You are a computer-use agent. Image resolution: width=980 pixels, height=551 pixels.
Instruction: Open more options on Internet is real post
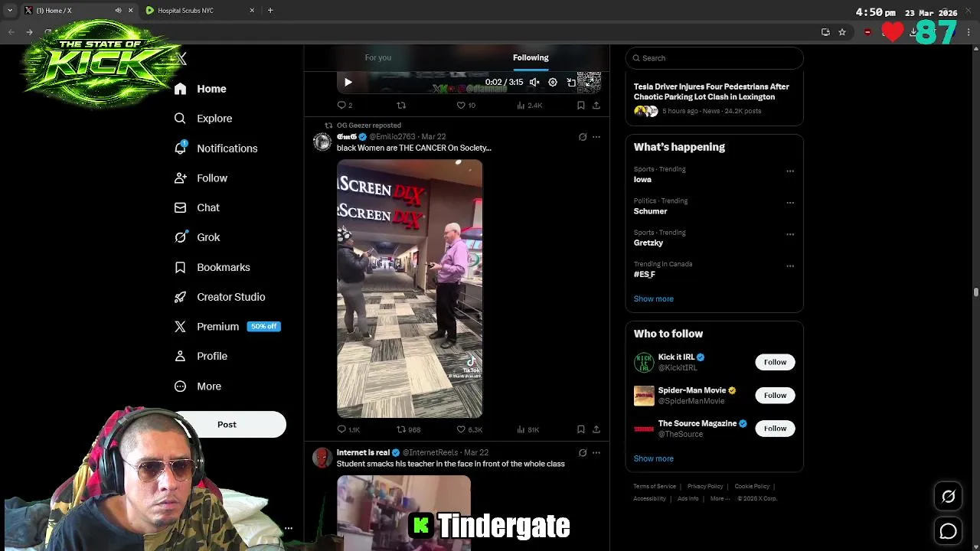596,452
